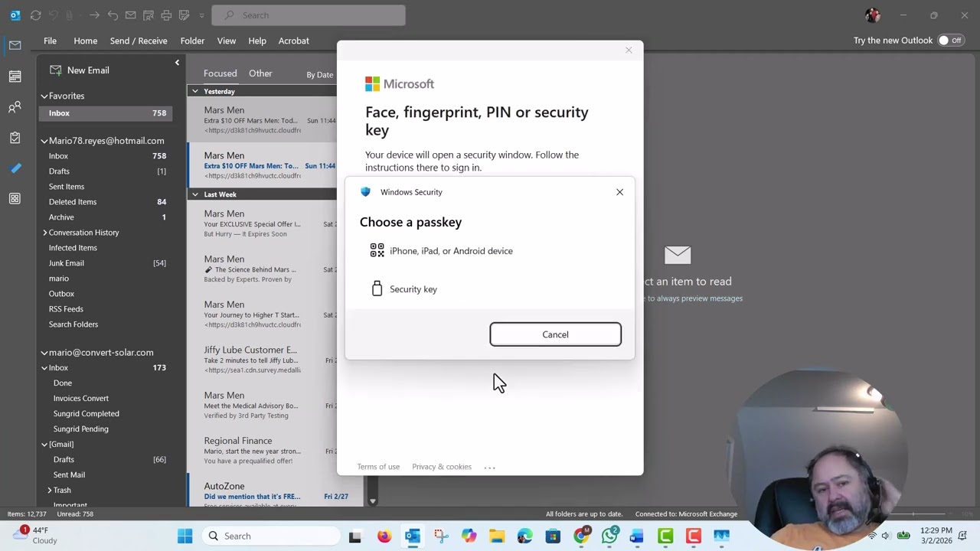Switch to the Other inbox tab

click(x=260, y=73)
